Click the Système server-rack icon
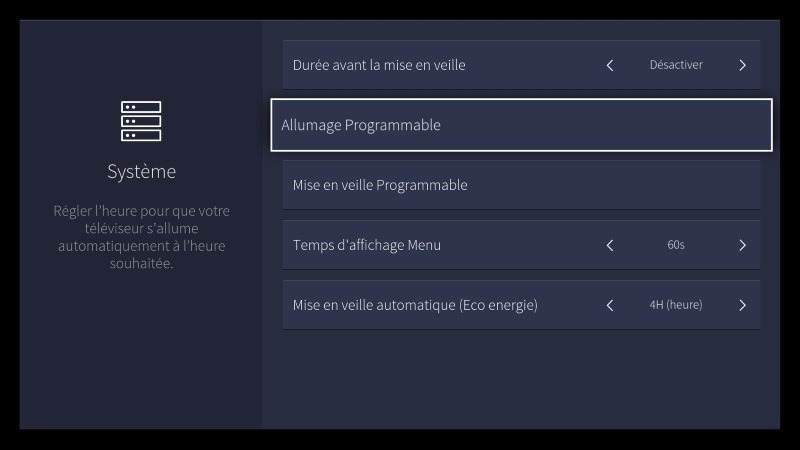 141,121
